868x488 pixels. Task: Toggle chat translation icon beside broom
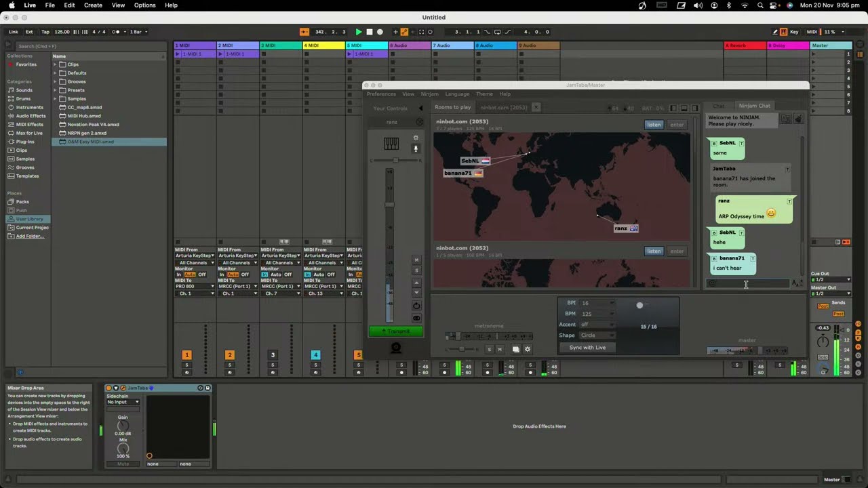click(x=786, y=119)
